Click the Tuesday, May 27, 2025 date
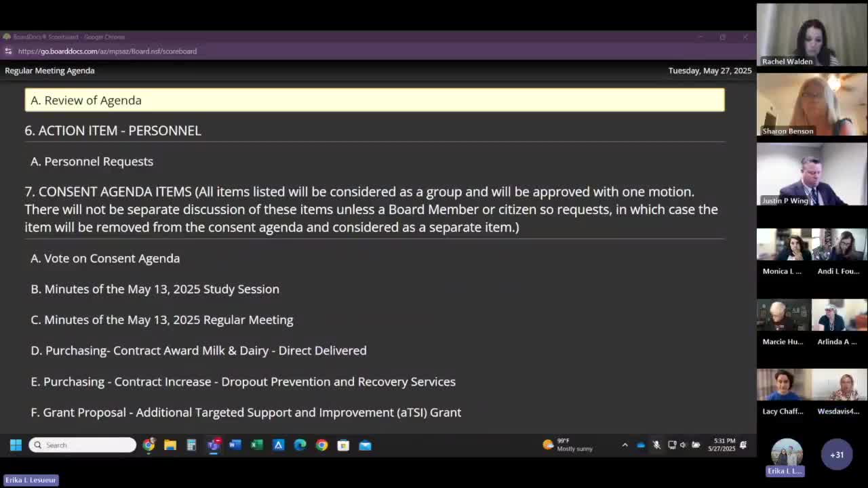This screenshot has width=868, height=488. pos(710,70)
